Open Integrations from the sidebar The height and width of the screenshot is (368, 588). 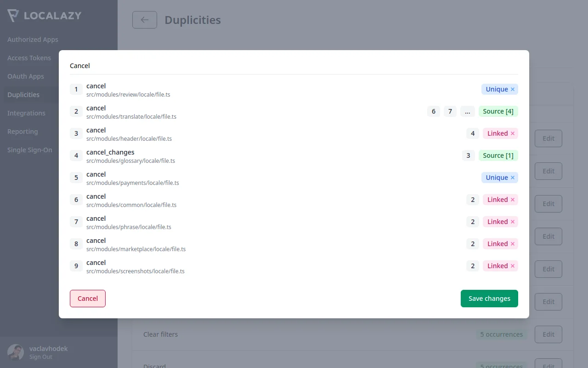tap(26, 113)
